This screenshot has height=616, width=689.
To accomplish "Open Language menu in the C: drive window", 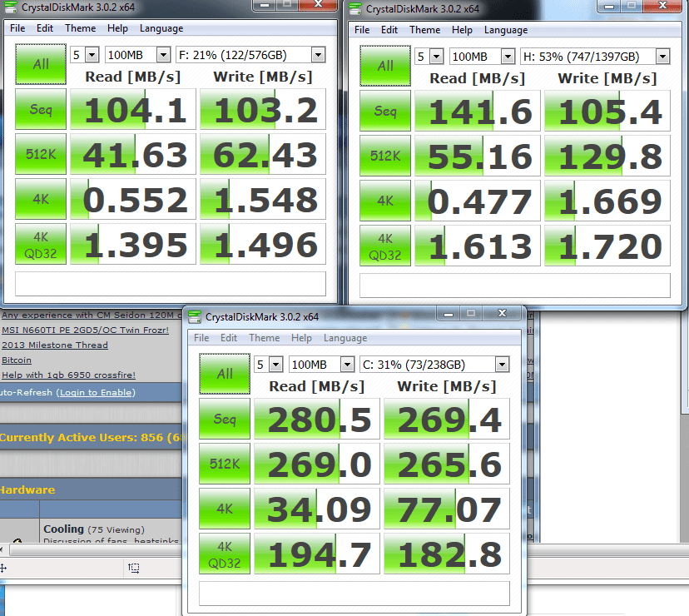I will click(x=345, y=338).
